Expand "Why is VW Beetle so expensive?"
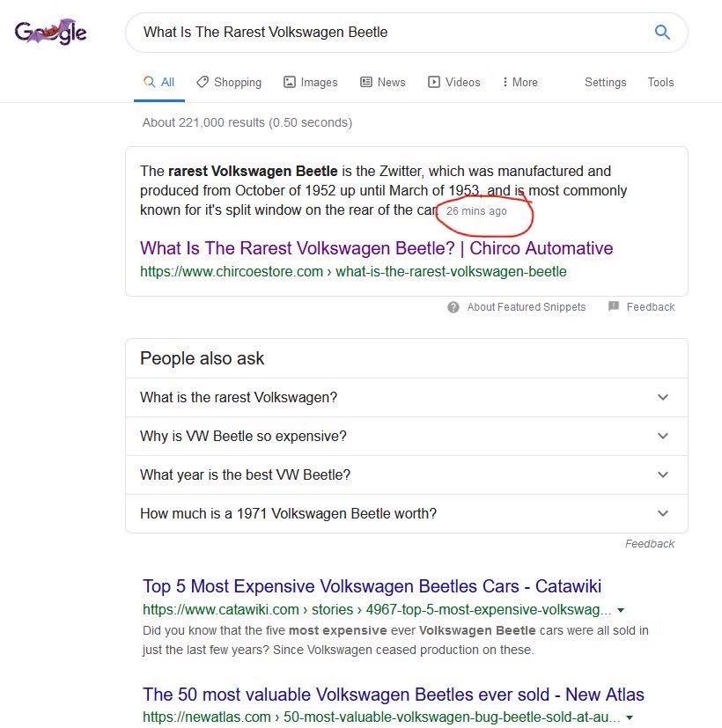 (x=663, y=436)
